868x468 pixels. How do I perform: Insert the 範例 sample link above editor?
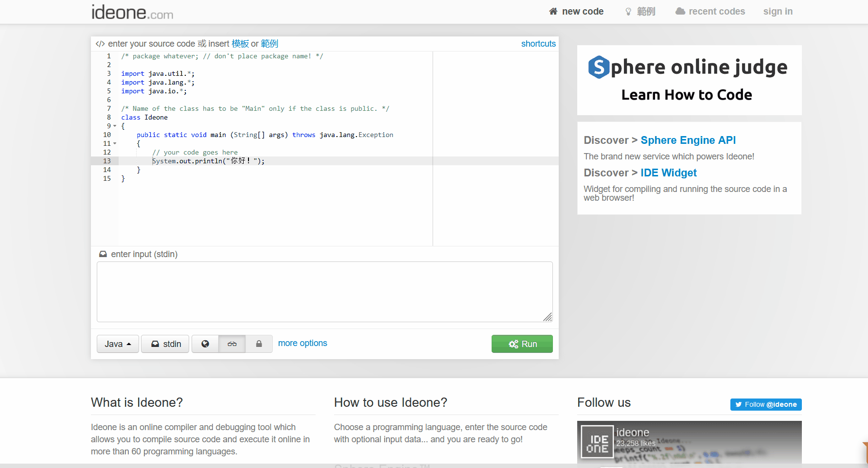(x=269, y=44)
